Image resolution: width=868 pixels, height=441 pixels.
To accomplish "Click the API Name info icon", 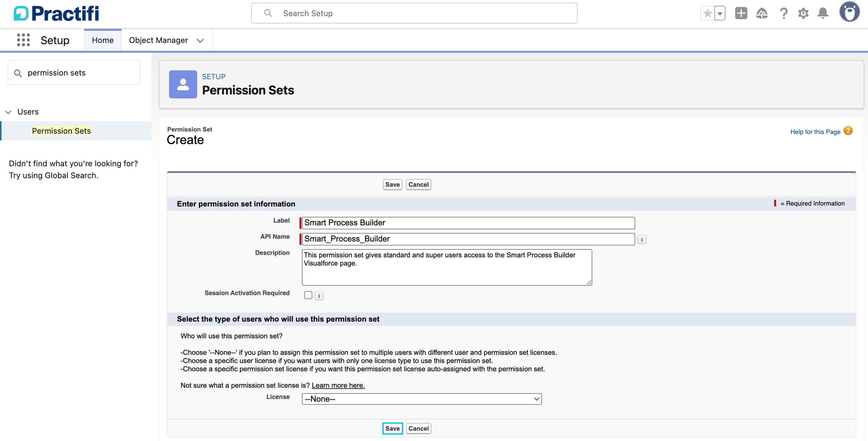I will 642,239.
